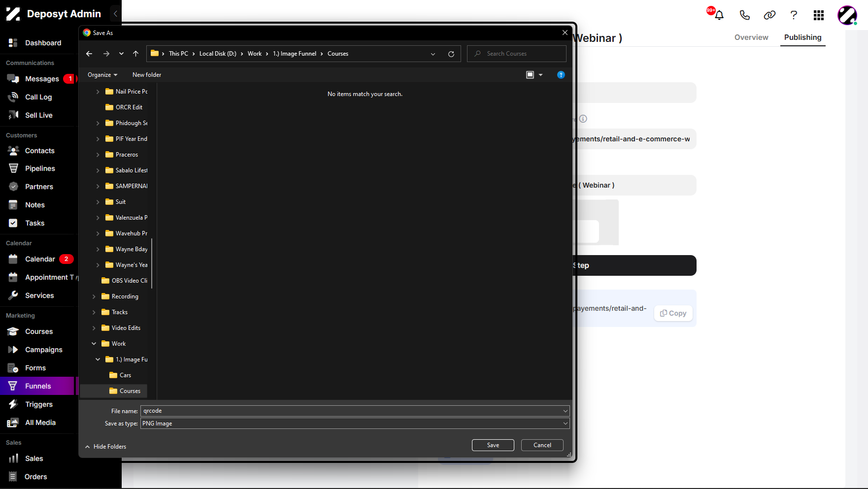Go up one folder level
Image resolution: width=868 pixels, height=489 pixels.
[136, 54]
